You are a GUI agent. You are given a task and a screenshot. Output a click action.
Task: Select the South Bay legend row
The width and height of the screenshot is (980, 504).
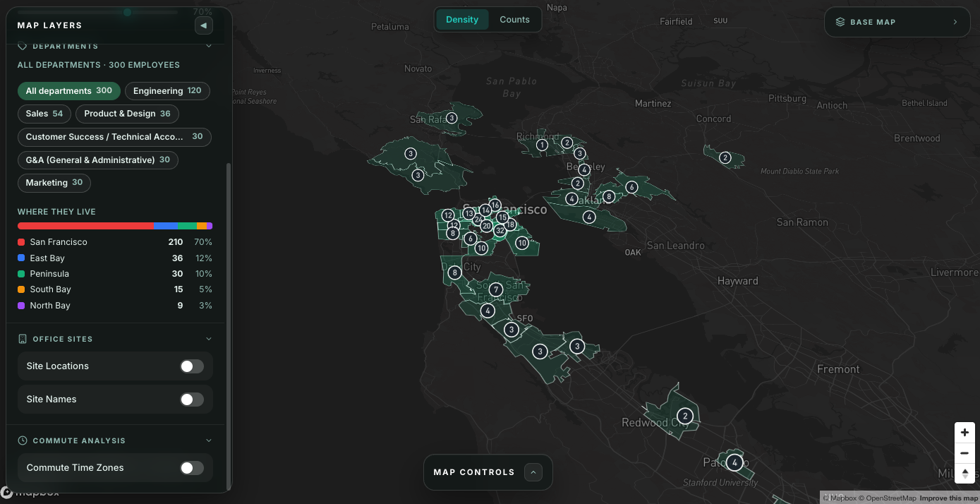115,289
